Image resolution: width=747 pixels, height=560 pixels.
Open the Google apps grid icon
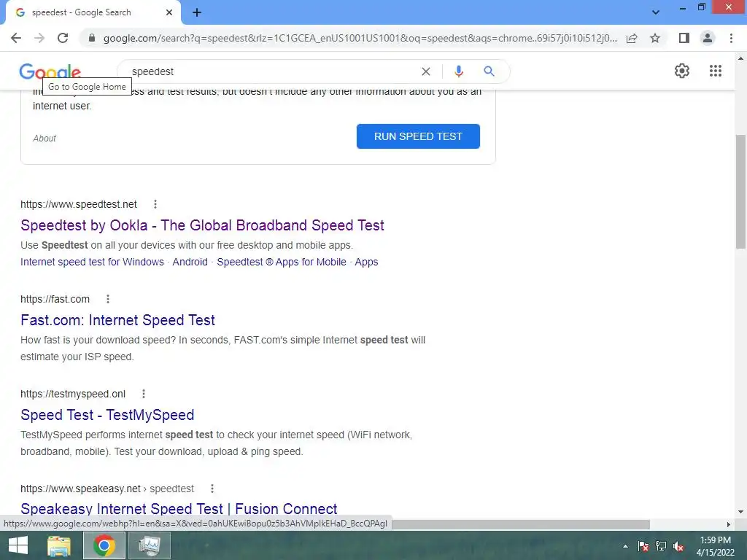tap(715, 71)
